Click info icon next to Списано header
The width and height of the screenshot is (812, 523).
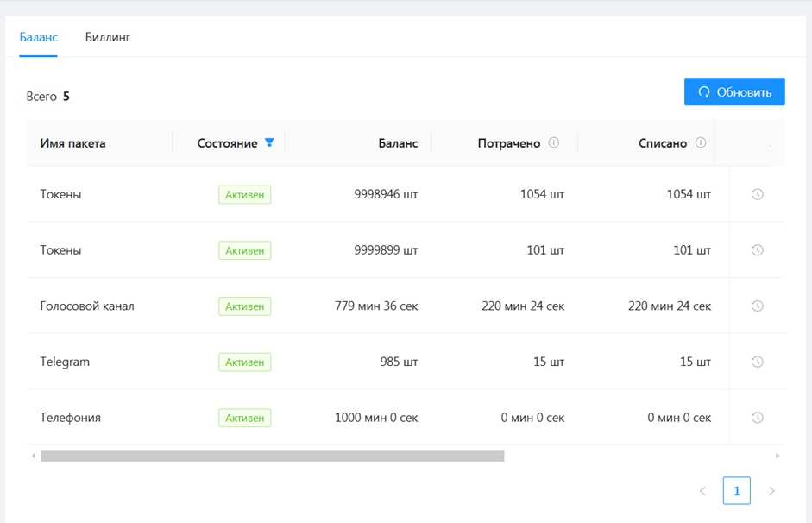click(701, 143)
